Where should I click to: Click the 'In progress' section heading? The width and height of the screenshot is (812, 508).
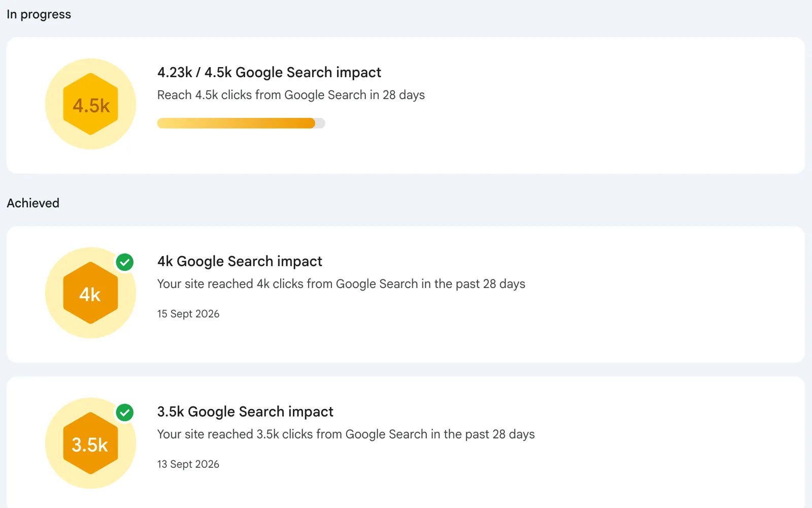tap(39, 15)
